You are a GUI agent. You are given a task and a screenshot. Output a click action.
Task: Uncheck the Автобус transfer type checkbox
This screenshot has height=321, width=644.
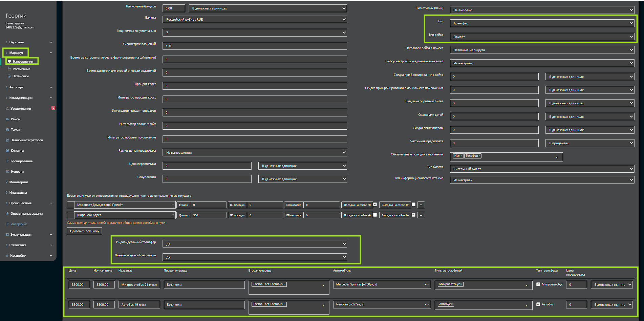click(x=538, y=304)
